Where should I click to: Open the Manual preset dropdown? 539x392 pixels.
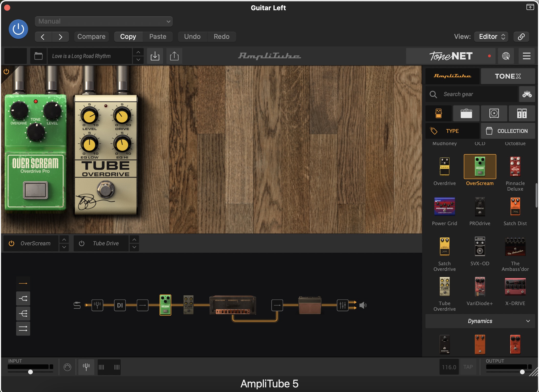click(x=104, y=21)
